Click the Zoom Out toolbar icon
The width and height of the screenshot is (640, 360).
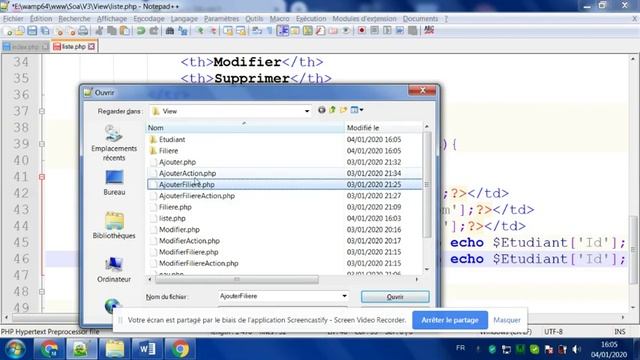(213, 31)
